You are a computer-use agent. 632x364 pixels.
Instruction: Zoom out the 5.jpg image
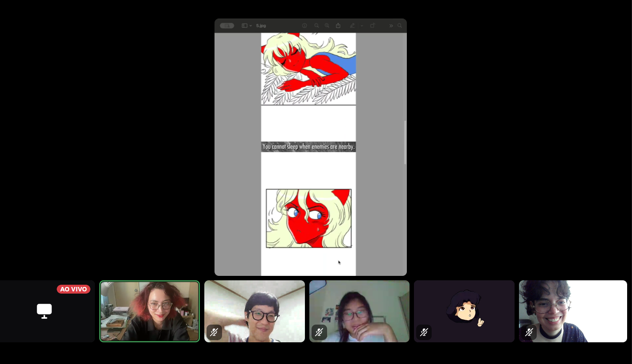tap(316, 26)
